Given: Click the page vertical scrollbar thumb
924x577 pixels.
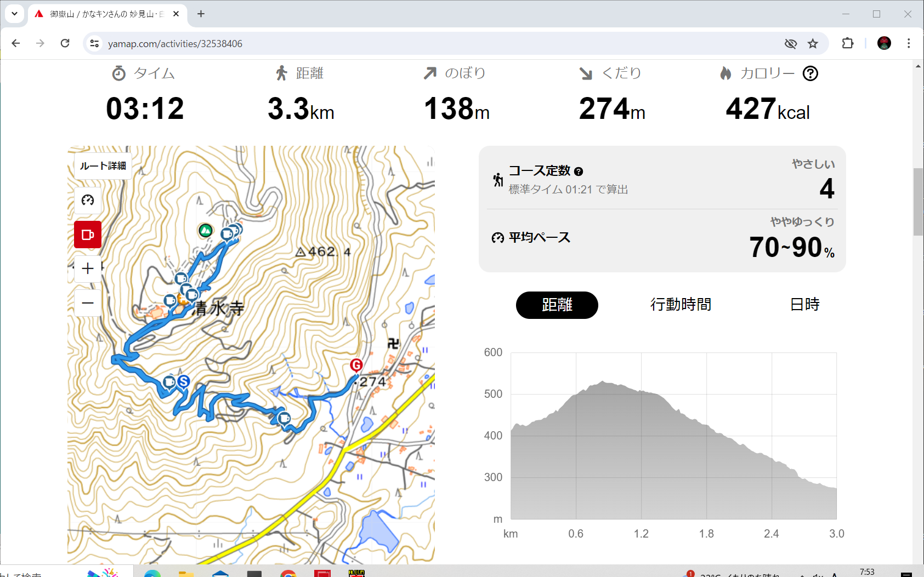Looking at the screenshot, I should [918, 202].
